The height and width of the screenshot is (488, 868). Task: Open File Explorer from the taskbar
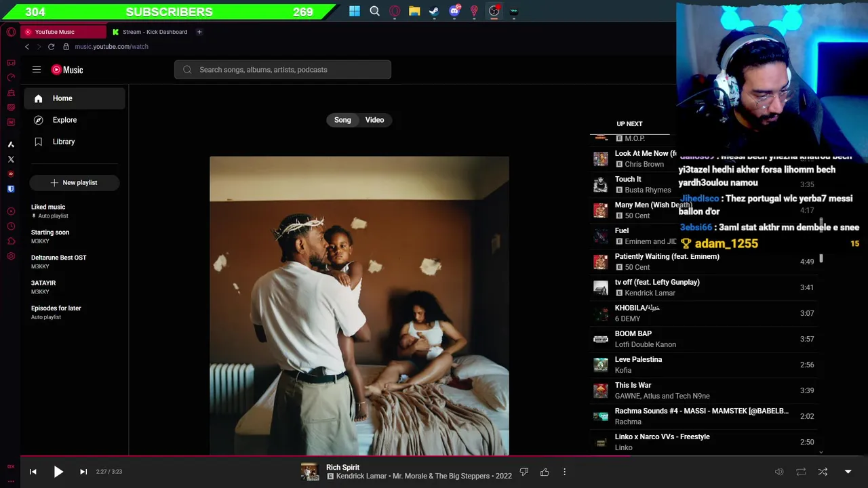(414, 12)
